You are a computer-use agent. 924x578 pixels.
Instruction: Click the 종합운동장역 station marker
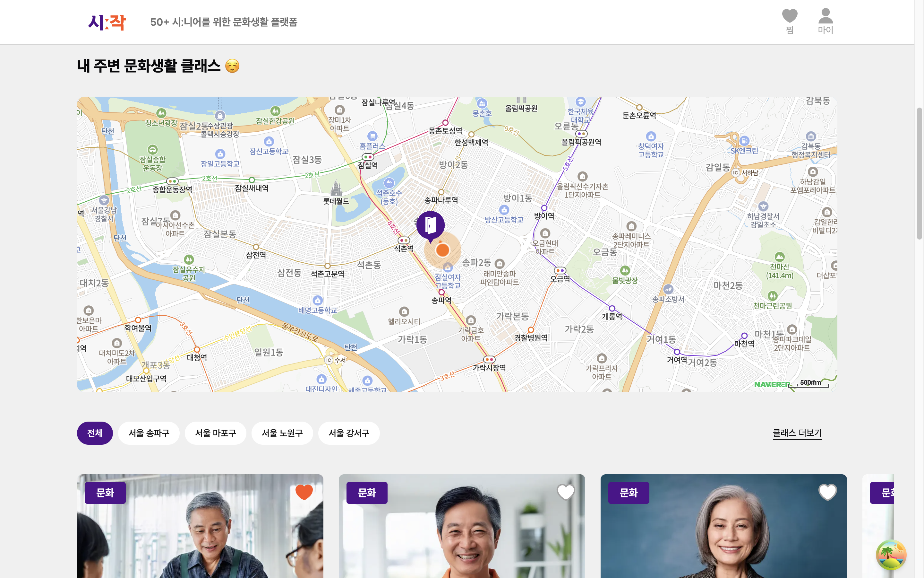[172, 181]
